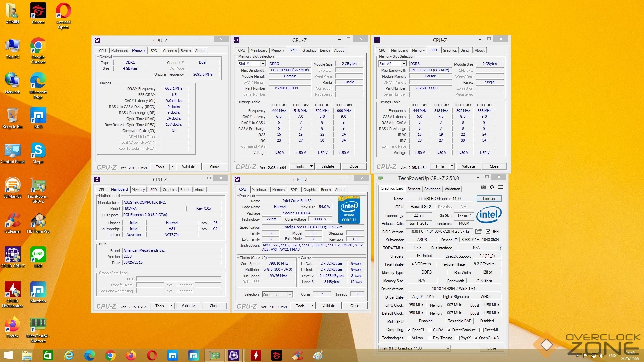
Task: Click the BIOS share/export arrow icon
Action: pyautogui.click(x=478, y=231)
